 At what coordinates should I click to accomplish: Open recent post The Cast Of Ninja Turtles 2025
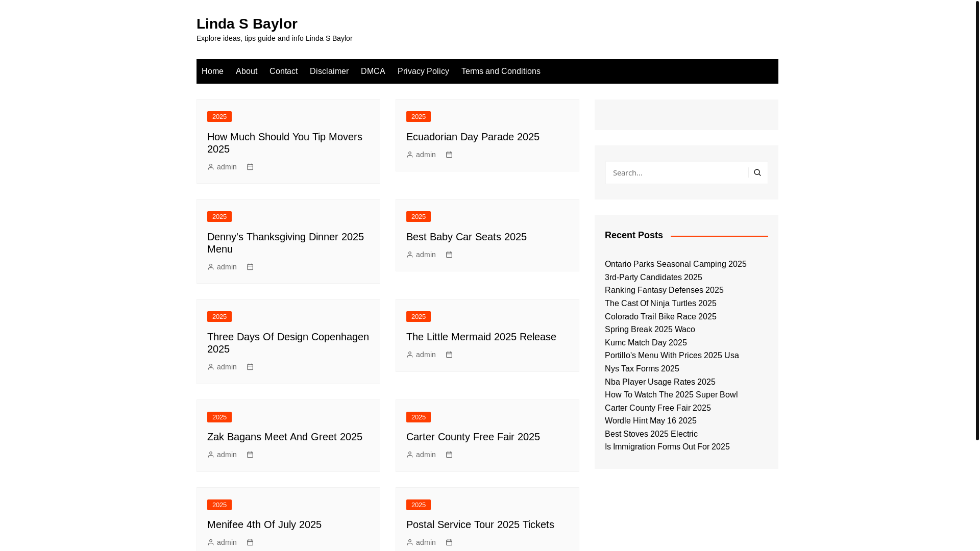[660, 304]
